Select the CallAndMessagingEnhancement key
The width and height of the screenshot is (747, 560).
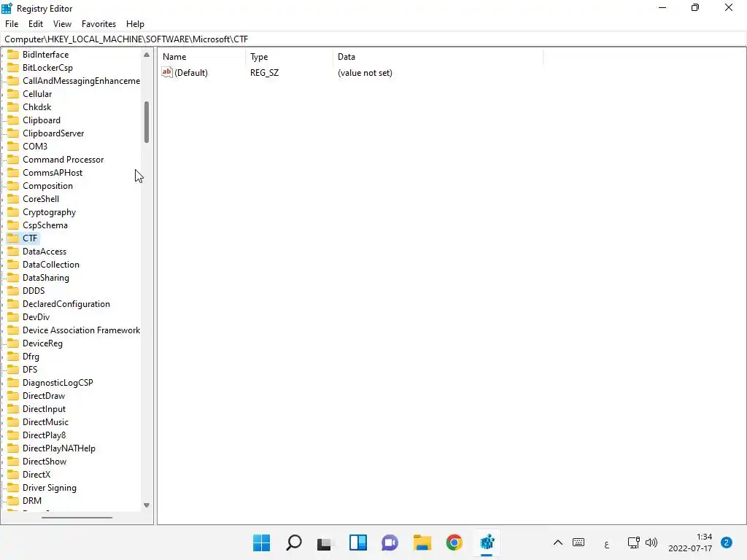click(82, 81)
